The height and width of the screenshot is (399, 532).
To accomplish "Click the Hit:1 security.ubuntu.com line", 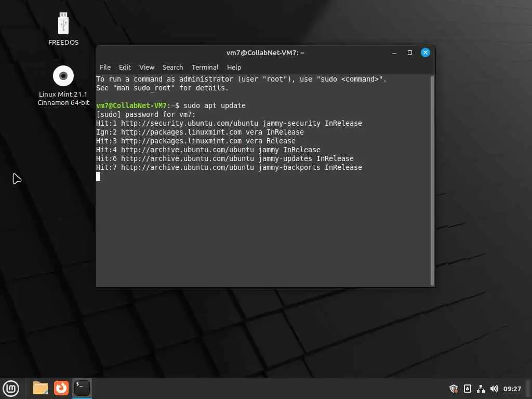I will tap(229, 123).
